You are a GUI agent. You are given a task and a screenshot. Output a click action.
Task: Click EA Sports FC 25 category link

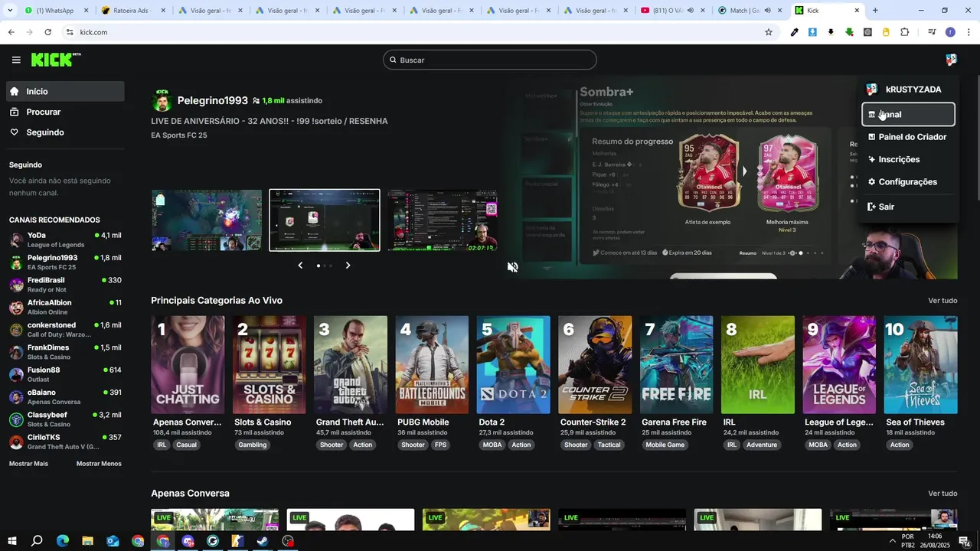[179, 135]
